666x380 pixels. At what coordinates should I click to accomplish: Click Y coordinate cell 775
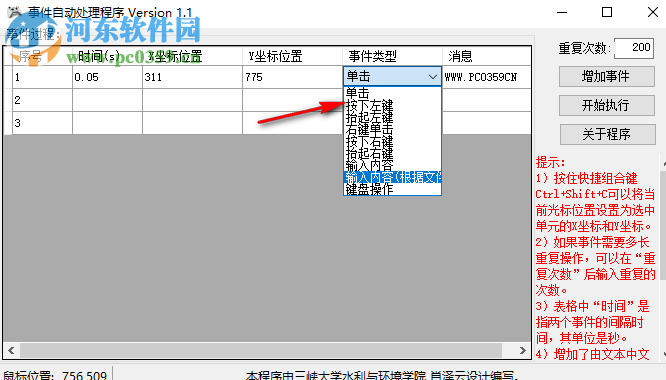pos(292,77)
